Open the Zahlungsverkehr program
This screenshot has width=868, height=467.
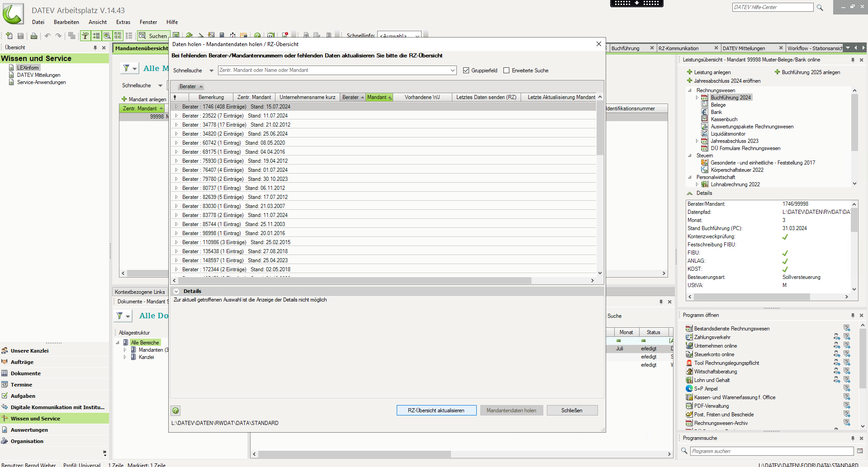coord(712,337)
